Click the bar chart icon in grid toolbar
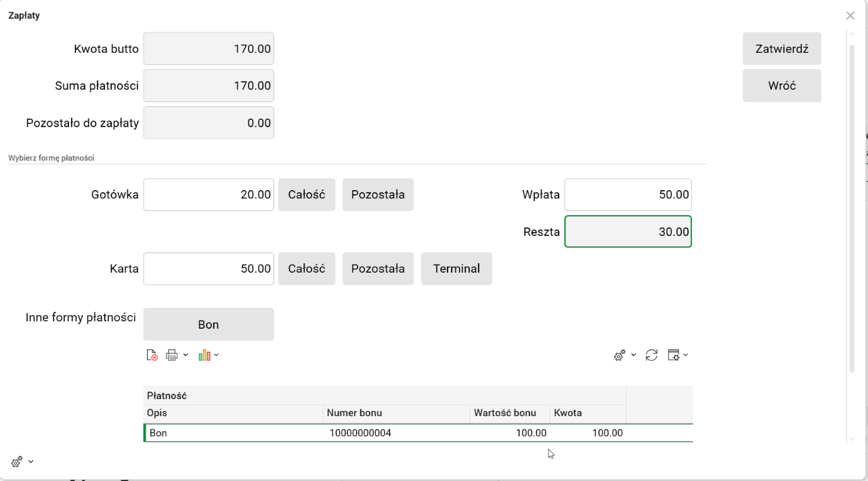The height and width of the screenshot is (481, 868). click(204, 355)
